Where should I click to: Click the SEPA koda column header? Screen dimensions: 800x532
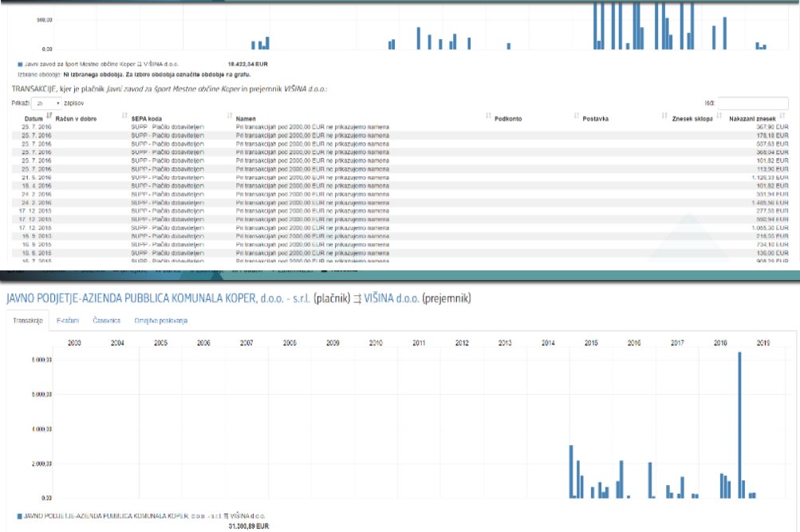click(x=147, y=119)
